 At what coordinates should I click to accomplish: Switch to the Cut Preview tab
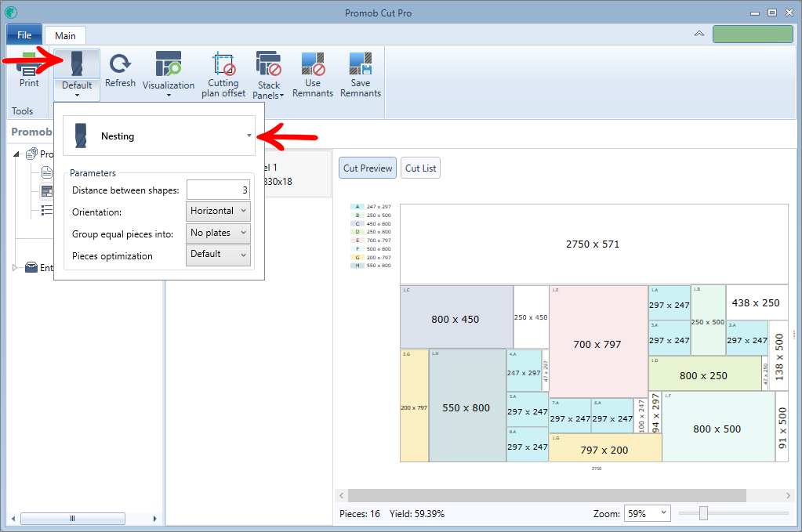[x=367, y=168]
